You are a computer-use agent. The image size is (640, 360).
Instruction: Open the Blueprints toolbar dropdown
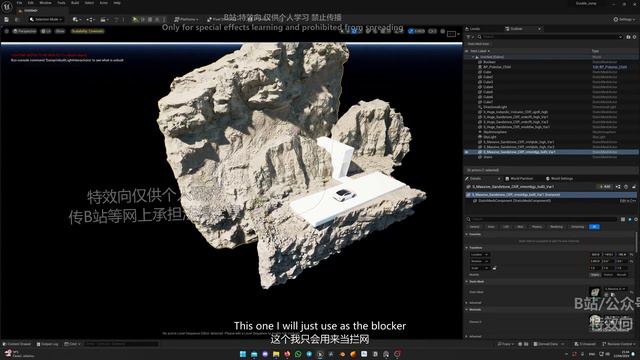(90, 20)
